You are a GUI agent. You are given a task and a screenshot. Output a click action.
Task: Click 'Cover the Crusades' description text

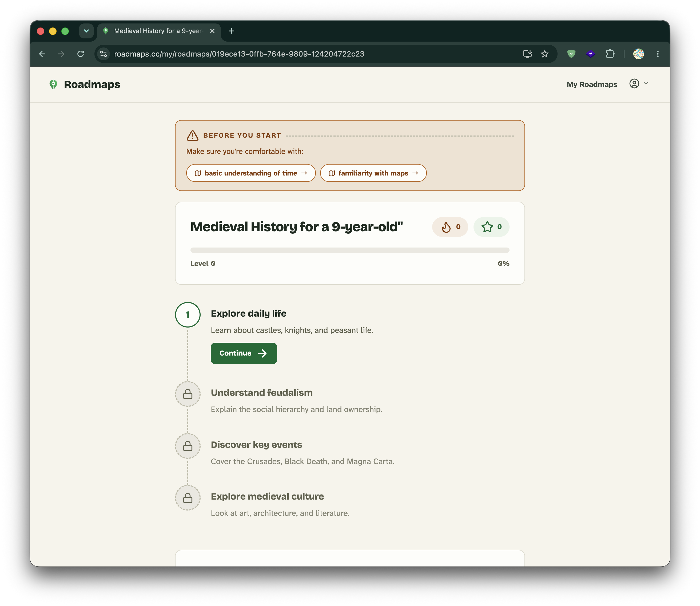[x=303, y=461]
